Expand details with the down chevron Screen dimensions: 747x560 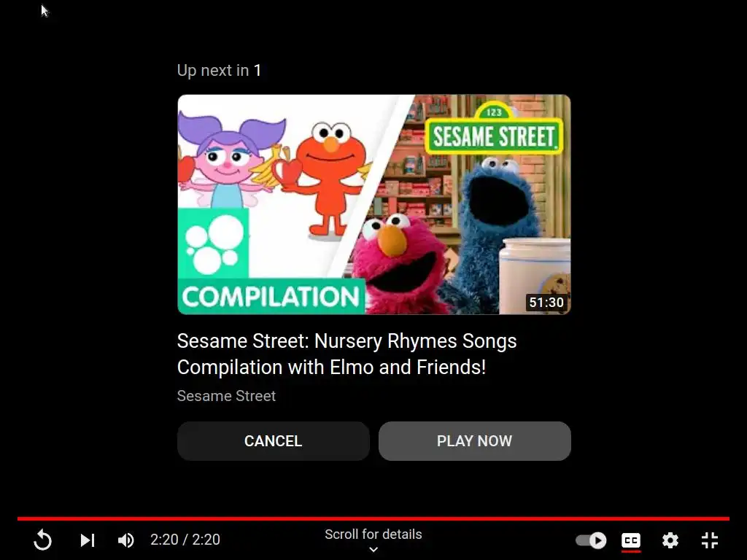[x=373, y=550]
